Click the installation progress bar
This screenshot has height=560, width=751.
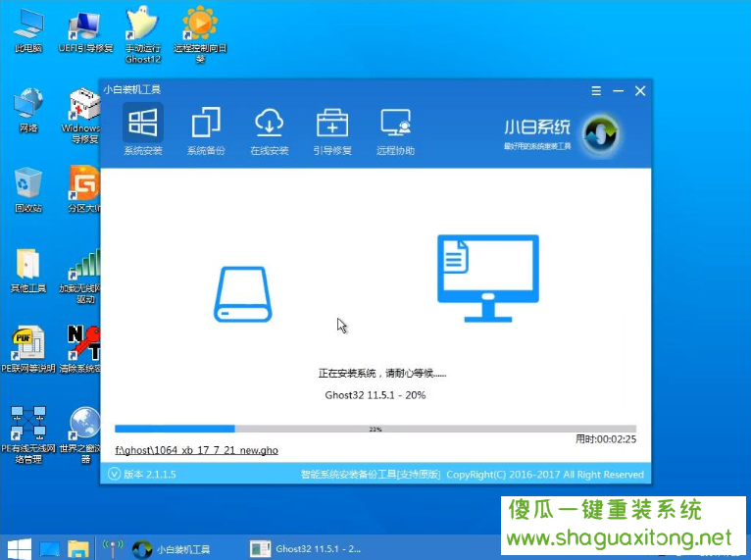pyautogui.click(x=375, y=429)
